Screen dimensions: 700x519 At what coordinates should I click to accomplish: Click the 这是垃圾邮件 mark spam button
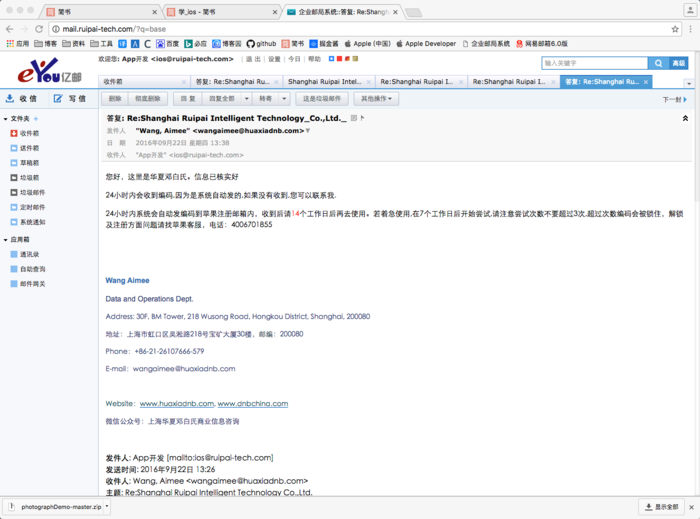point(322,99)
